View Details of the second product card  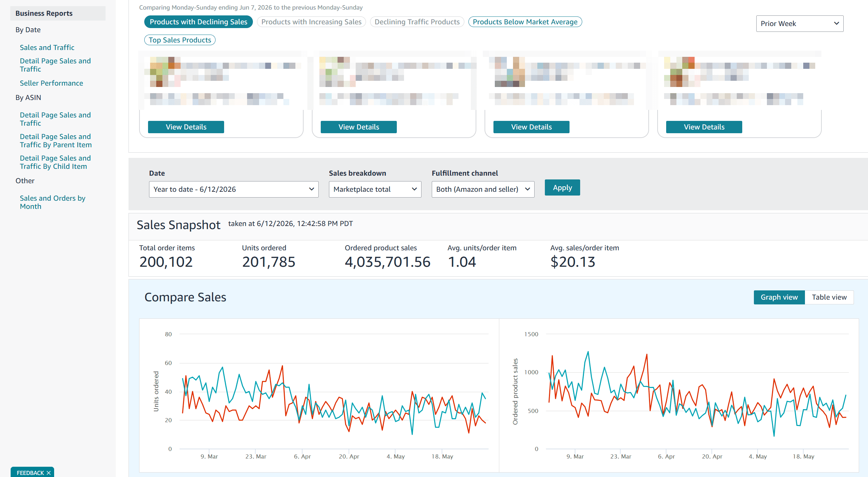(359, 127)
